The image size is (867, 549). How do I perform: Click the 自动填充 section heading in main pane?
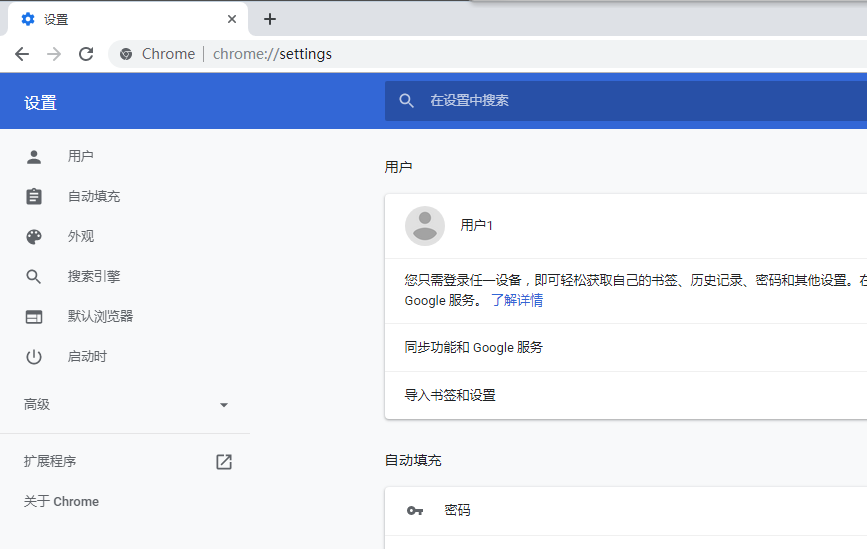click(413, 461)
